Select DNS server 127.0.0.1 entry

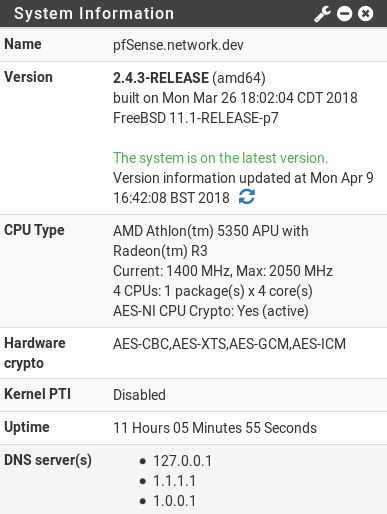pyautogui.click(x=182, y=461)
